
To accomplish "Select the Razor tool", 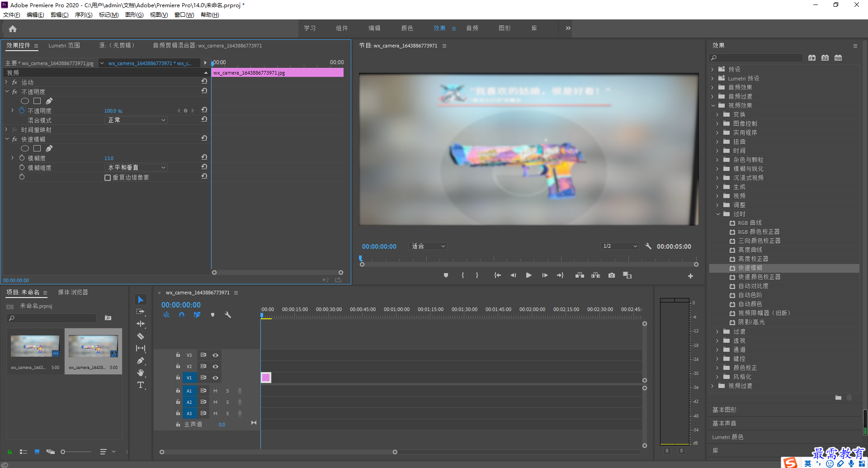I will pos(141,336).
